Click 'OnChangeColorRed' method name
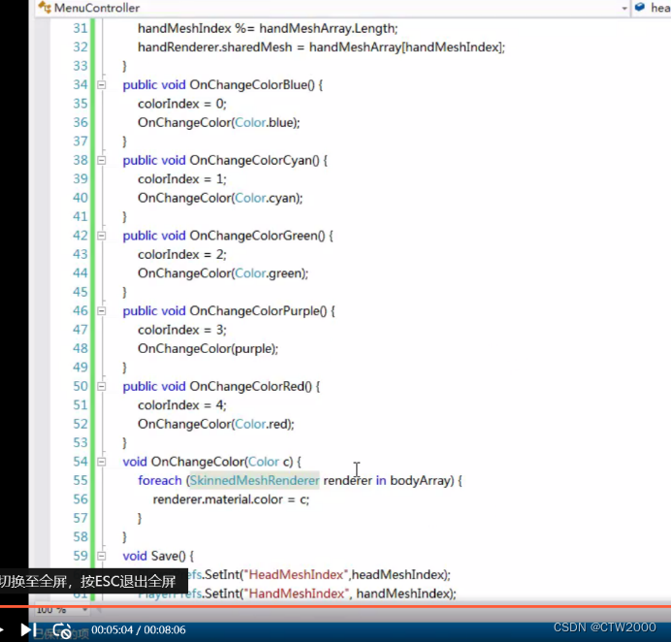 click(x=247, y=387)
